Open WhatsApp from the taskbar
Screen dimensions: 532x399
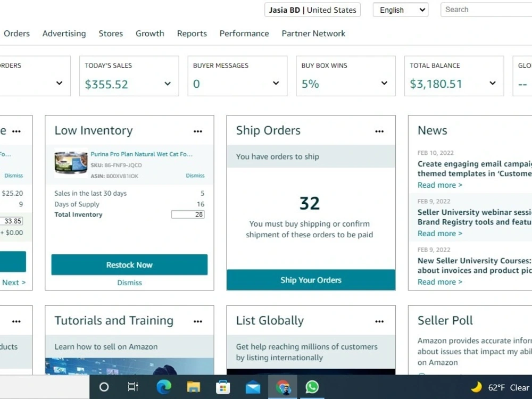[312, 387]
